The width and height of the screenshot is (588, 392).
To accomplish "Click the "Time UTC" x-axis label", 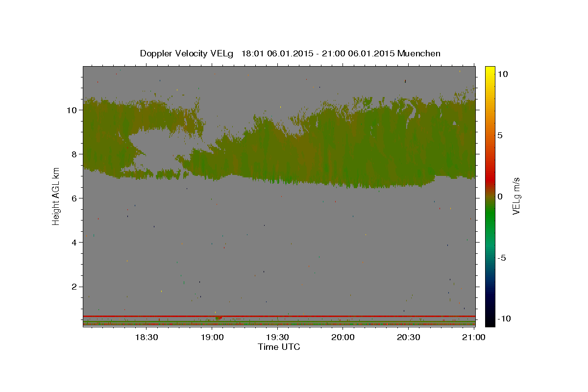I will click(279, 347).
